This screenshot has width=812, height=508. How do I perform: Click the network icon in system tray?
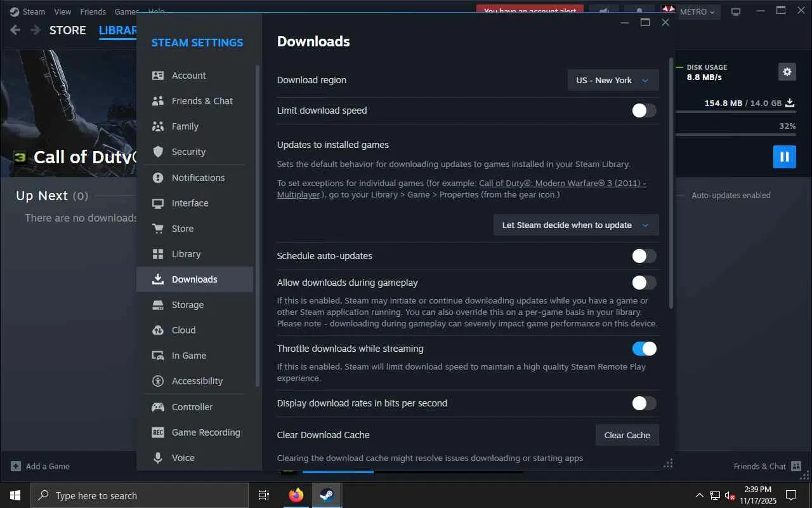coord(714,495)
